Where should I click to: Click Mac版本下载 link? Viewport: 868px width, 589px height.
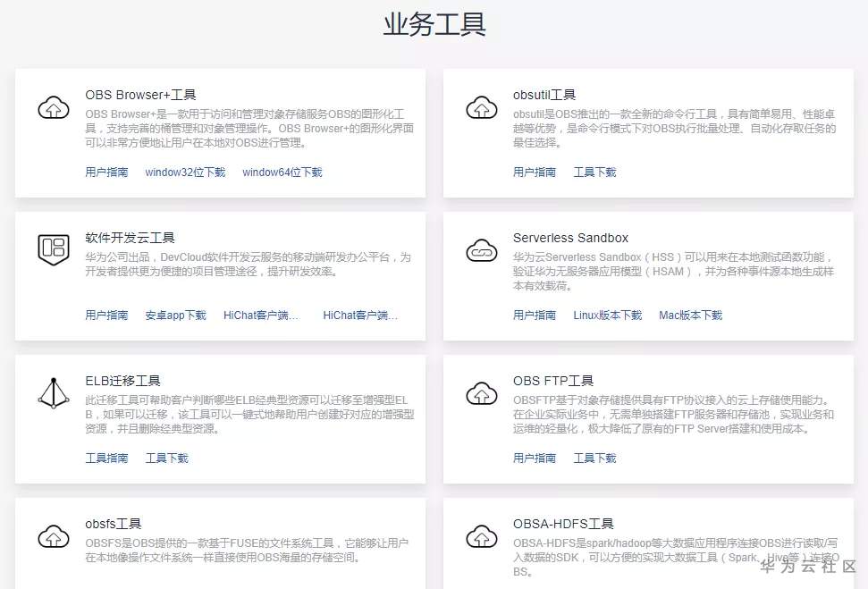[691, 315]
